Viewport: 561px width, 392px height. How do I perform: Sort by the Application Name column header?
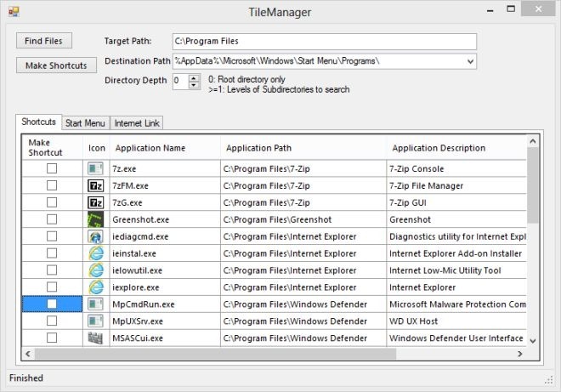click(x=165, y=147)
